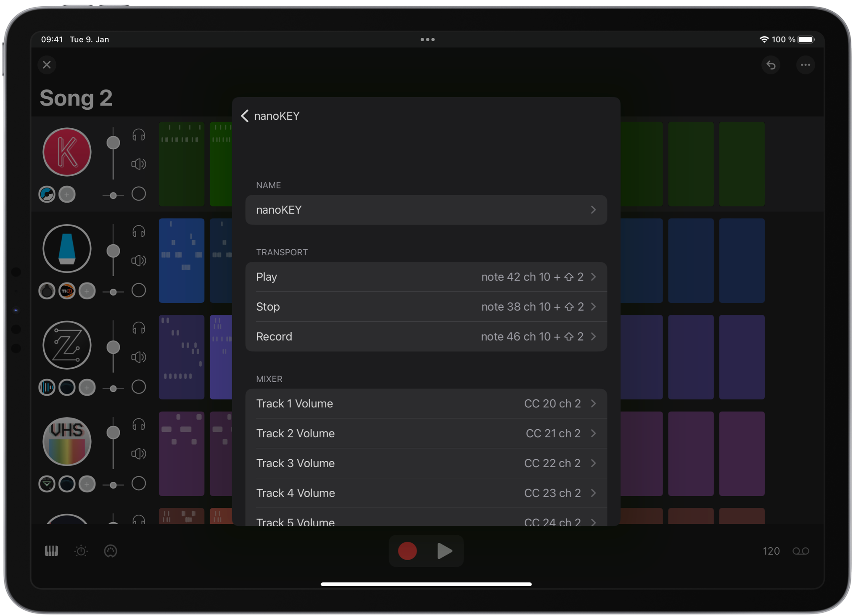
Task: Click the VHS track volume fader knob
Action: (x=113, y=433)
